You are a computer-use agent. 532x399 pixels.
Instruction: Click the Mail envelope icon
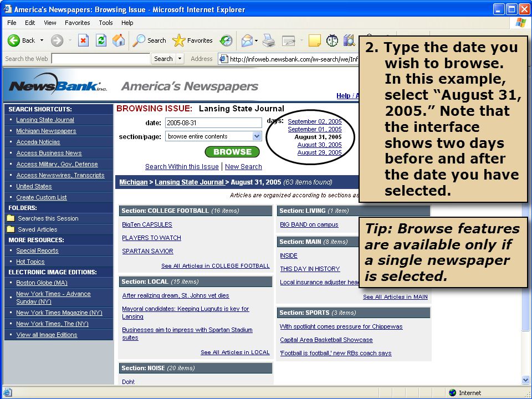(247, 40)
